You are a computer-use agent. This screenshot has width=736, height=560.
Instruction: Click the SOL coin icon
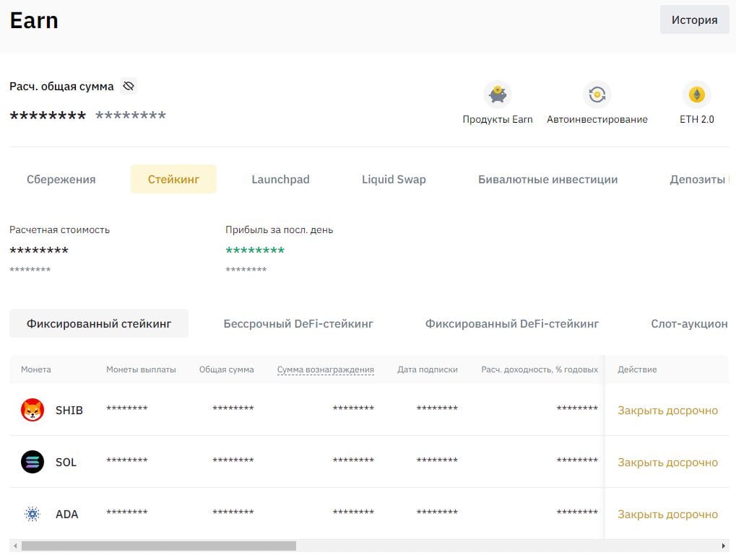pos(33,462)
